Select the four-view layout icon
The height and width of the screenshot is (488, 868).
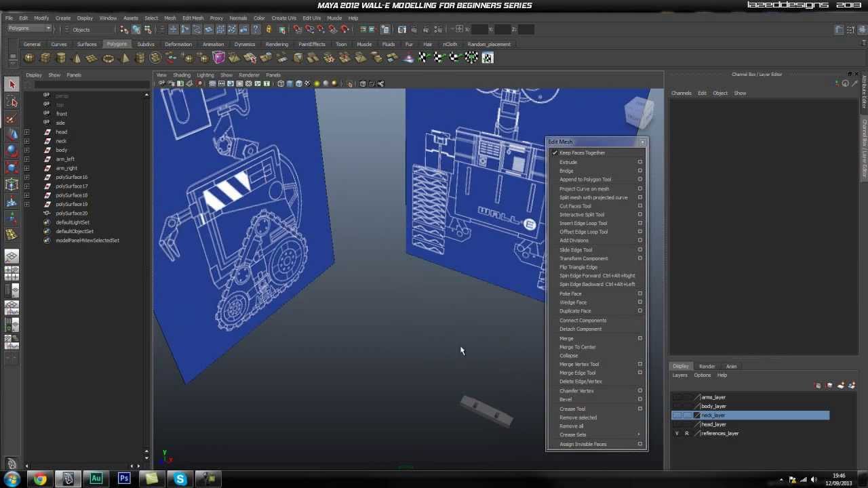coord(12,273)
